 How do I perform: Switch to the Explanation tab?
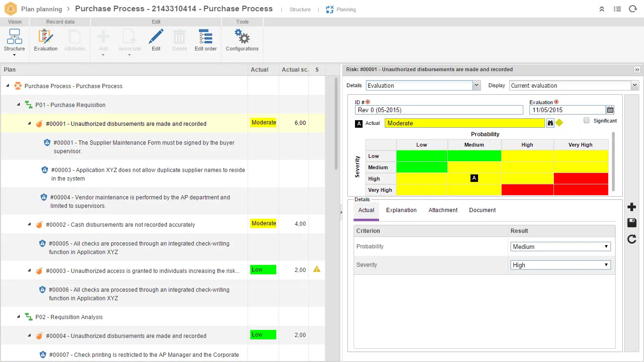point(401,210)
